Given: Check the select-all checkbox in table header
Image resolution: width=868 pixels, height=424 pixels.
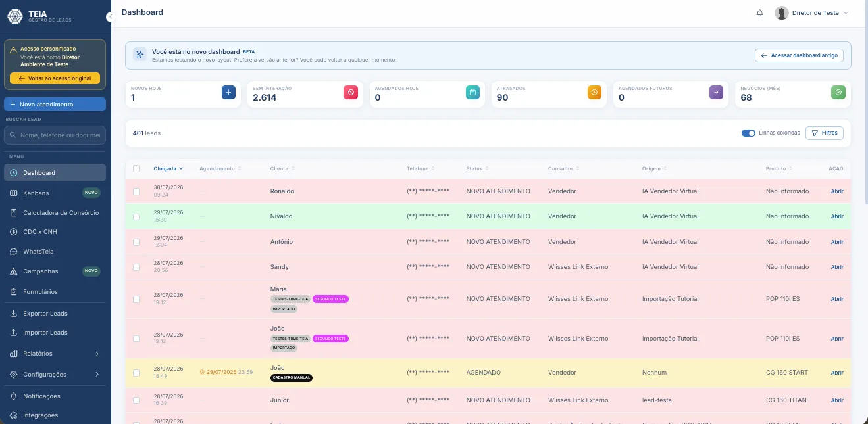Looking at the screenshot, I should tap(136, 169).
